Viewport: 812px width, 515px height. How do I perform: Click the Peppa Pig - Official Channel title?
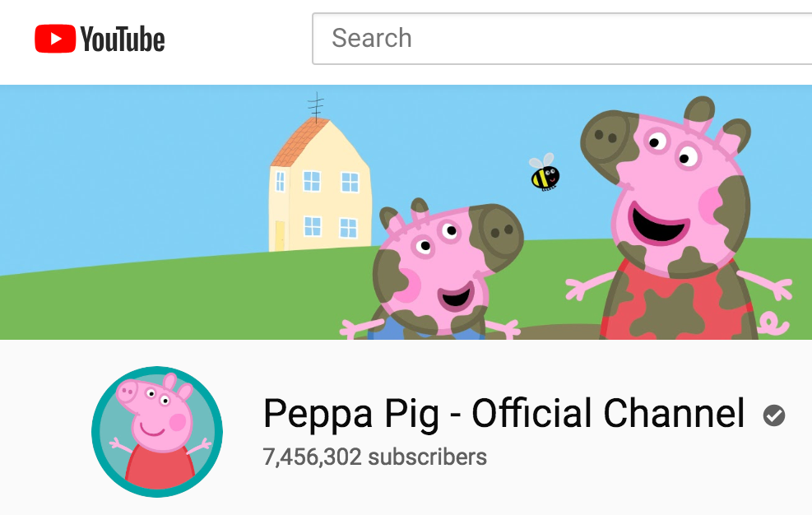[x=503, y=413]
